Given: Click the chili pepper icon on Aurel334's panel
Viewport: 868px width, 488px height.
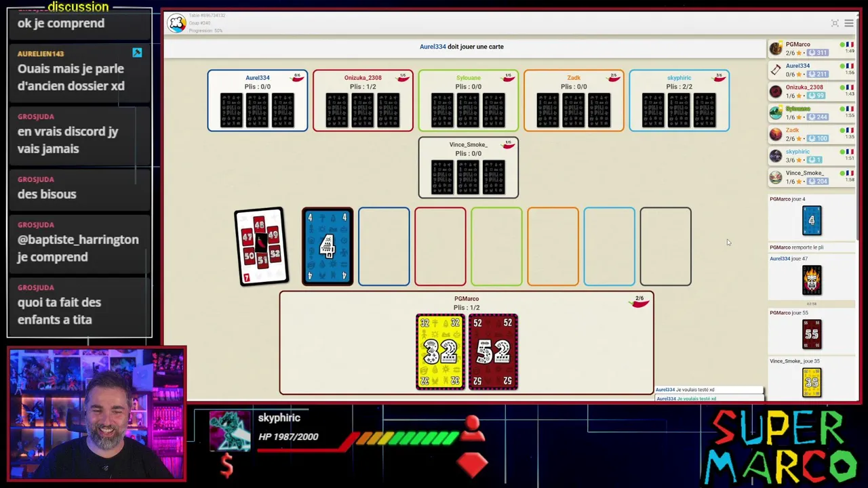Looking at the screenshot, I should click(x=297, y=79).
